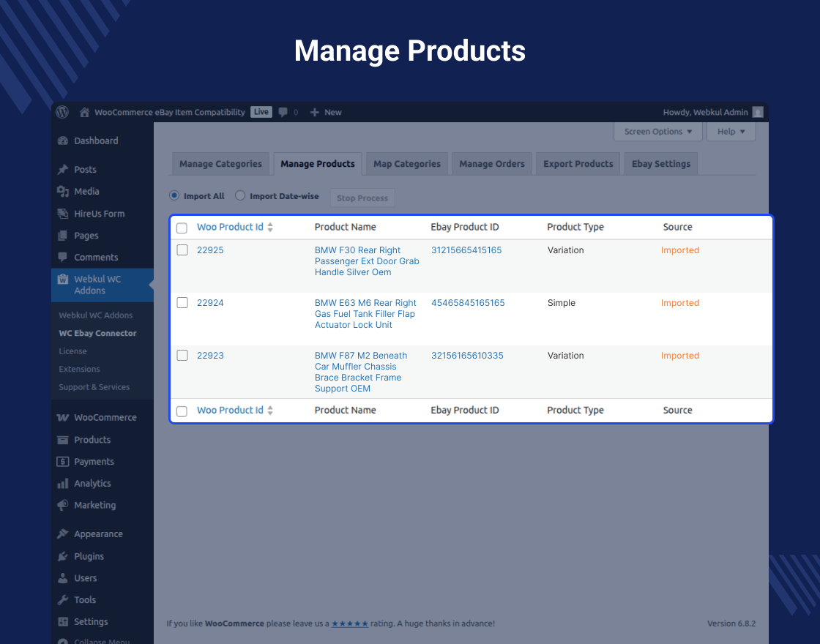This screenshot has height=644, width=820.
Task: Open the site home icon
Action: pos(84,113)
